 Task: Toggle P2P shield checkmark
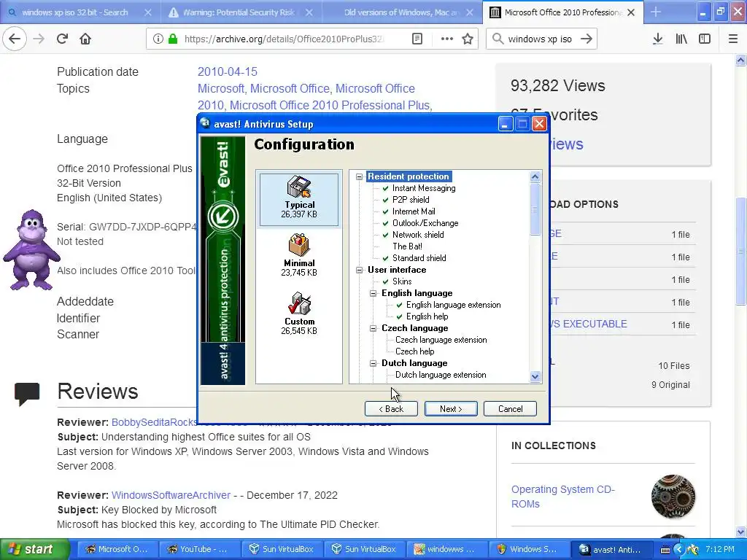tap(385, 200)
